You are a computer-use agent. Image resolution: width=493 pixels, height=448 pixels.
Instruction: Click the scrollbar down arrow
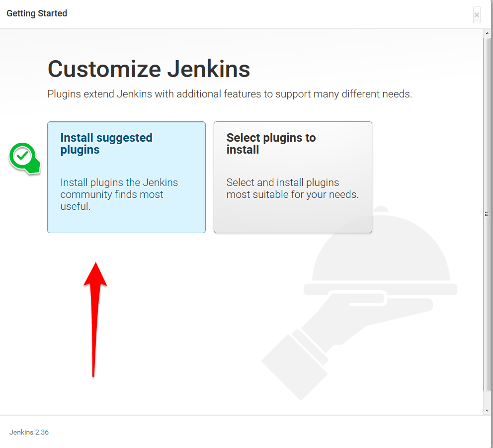pos(487,410)
